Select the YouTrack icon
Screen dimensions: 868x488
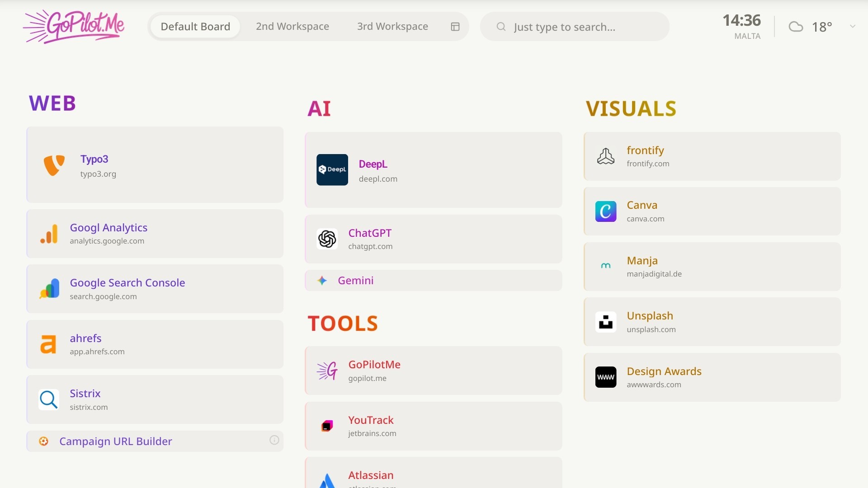(327, 426)
